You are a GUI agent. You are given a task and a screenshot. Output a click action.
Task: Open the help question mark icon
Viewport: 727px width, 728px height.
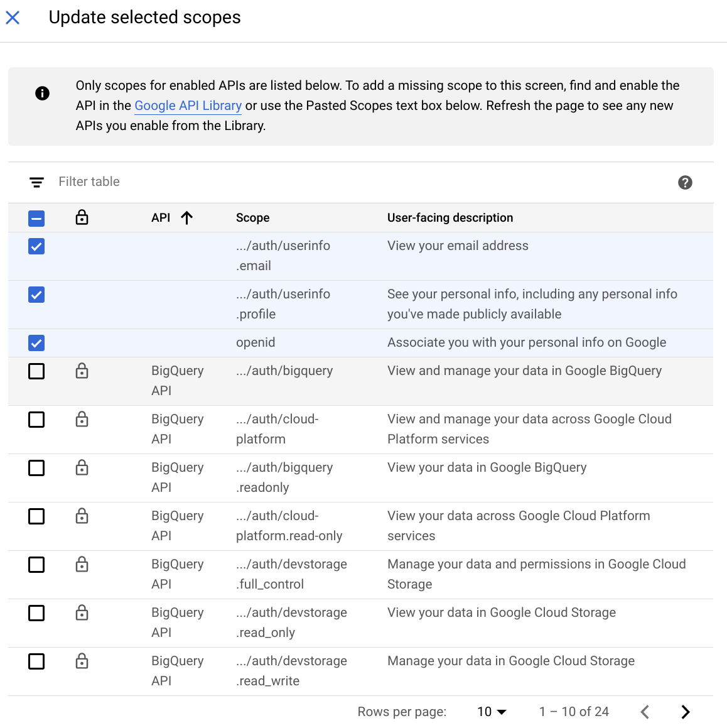pyautogui.click(x=685, y=182)
